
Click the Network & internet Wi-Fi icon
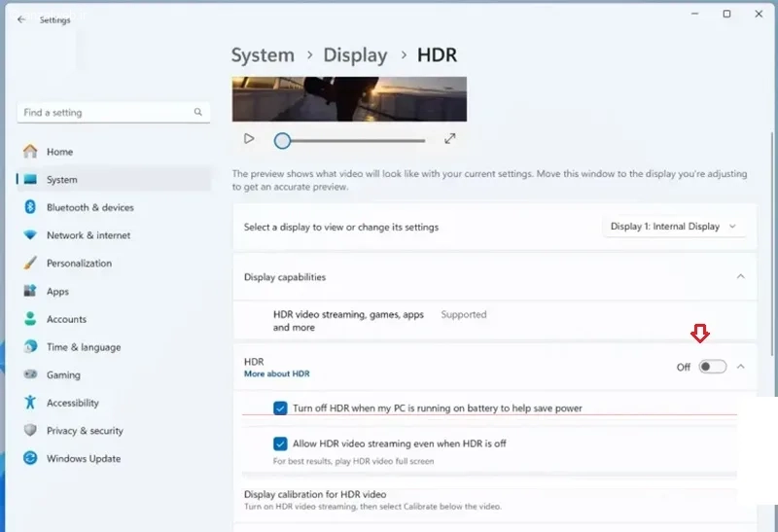point(30,234)
